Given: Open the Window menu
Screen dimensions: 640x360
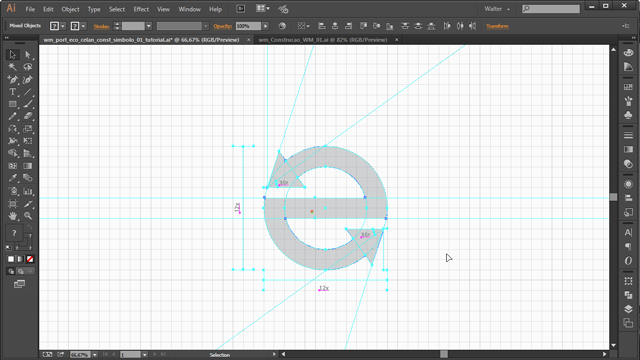Looking at the screenshot, I should [x=189, y=9].
